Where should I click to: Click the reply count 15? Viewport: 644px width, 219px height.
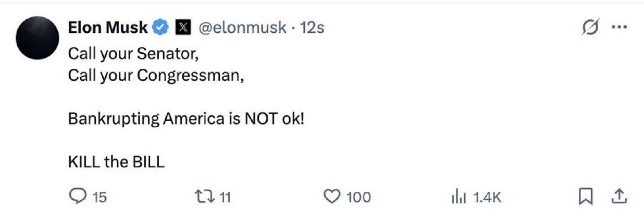99,197
